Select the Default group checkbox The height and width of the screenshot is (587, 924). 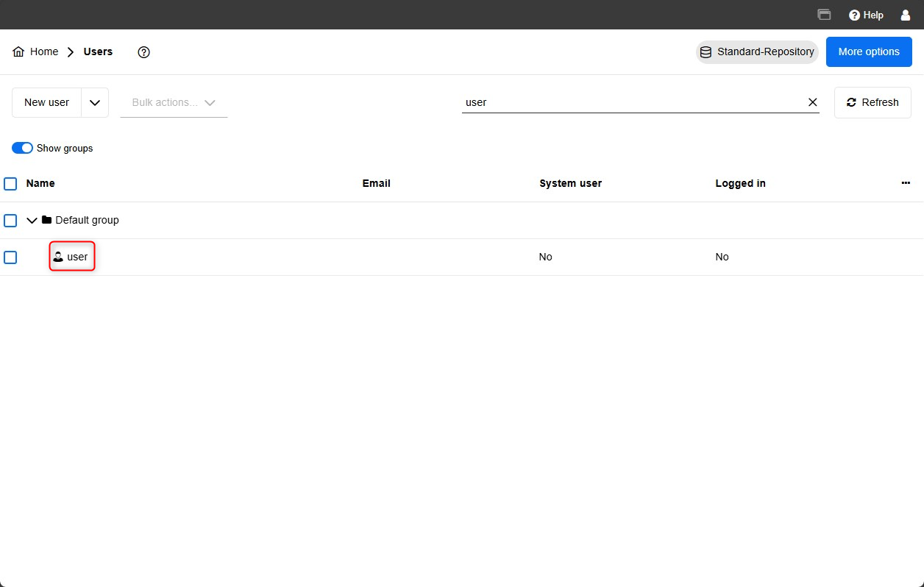point(10,221)
